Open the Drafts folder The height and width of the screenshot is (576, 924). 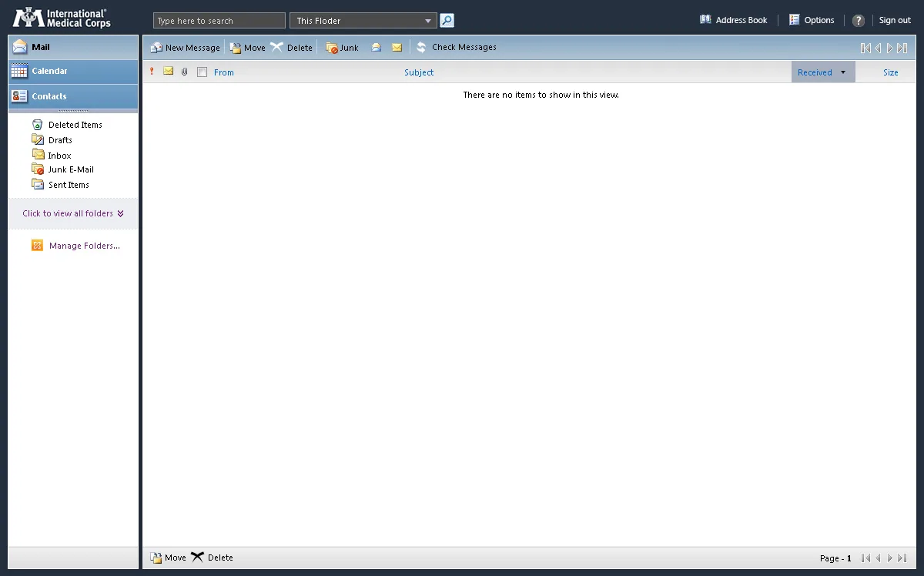point(52,140)
